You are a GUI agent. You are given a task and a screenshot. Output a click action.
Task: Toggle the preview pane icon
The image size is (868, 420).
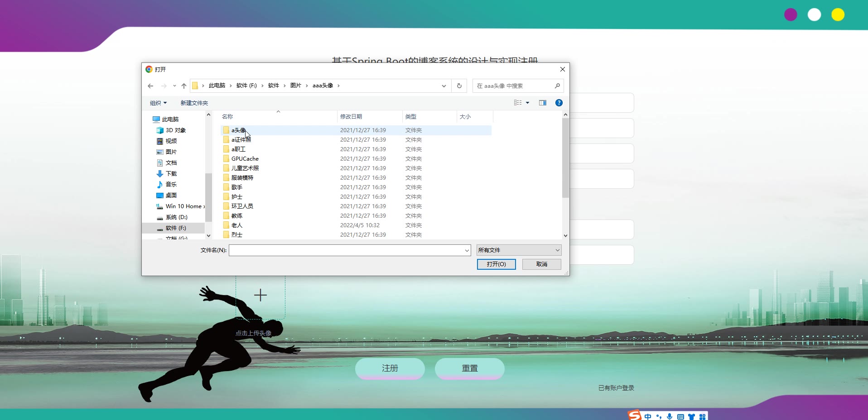[x=542, y=103]
